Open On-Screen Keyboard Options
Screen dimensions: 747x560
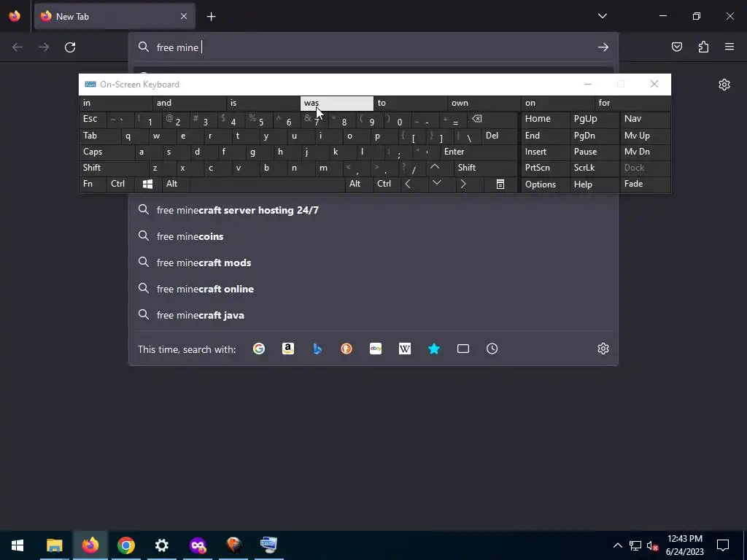(545, 184)
